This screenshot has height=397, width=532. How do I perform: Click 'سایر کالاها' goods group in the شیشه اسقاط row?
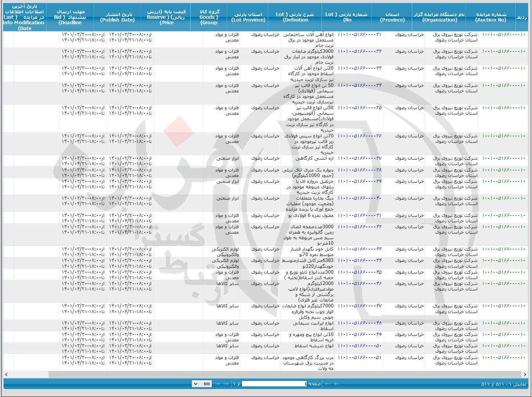click(x=227, y=346)
